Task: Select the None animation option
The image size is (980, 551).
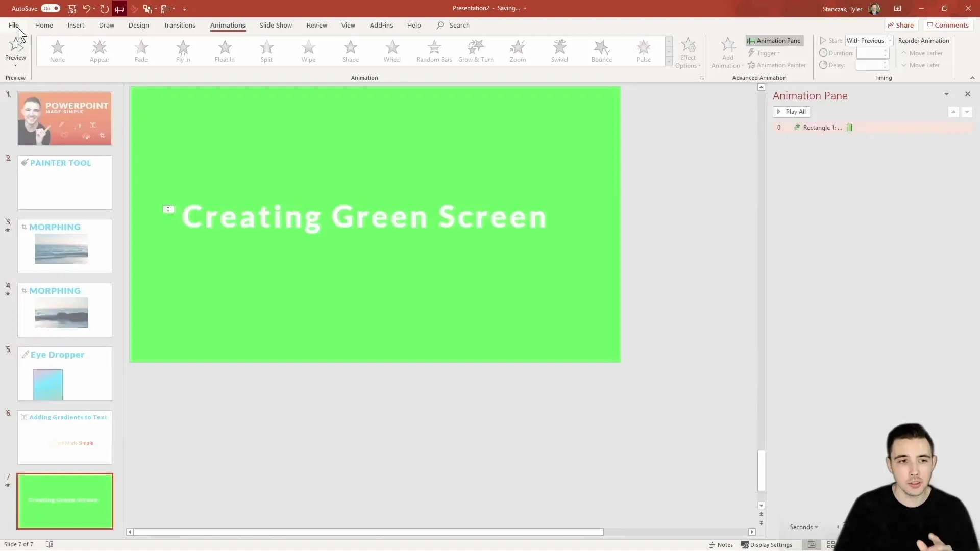Action: pyautogui.click(x=57, y=51)
